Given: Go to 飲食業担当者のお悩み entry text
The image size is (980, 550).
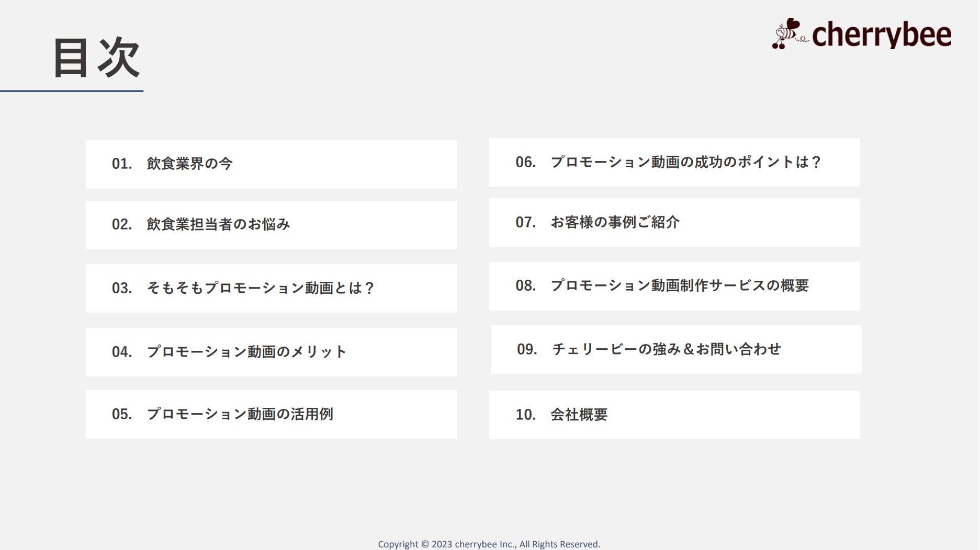Looking at the screenshot, I should click(218, 224).
